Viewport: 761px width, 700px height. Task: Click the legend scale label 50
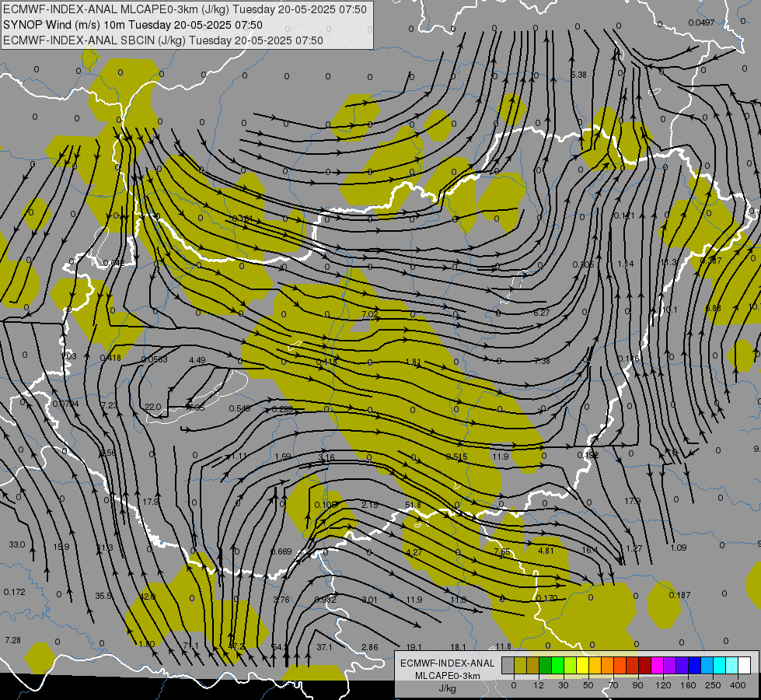coord(588,685)
